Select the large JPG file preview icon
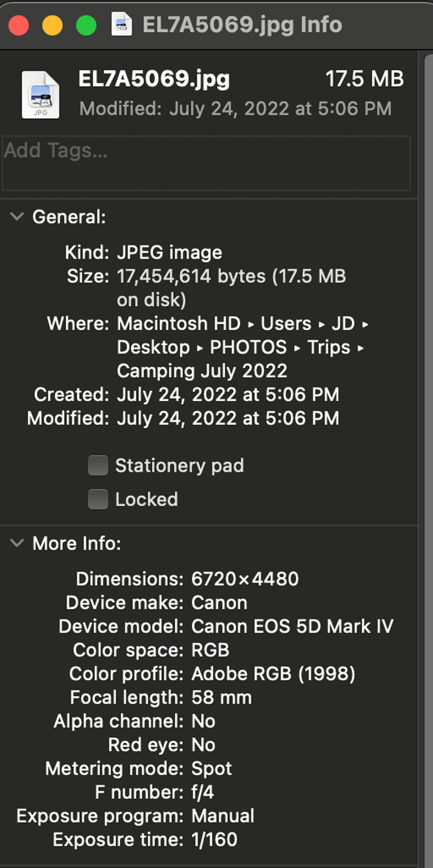Image resolution: width=433 pixels, height=868 pixels. (41, 95)
